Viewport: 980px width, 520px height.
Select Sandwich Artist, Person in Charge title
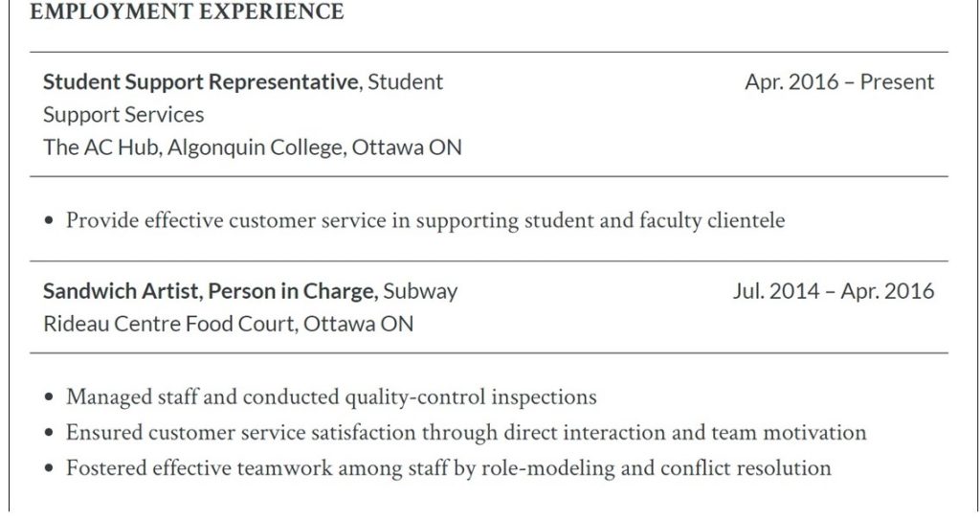click(x=211, y=291)
